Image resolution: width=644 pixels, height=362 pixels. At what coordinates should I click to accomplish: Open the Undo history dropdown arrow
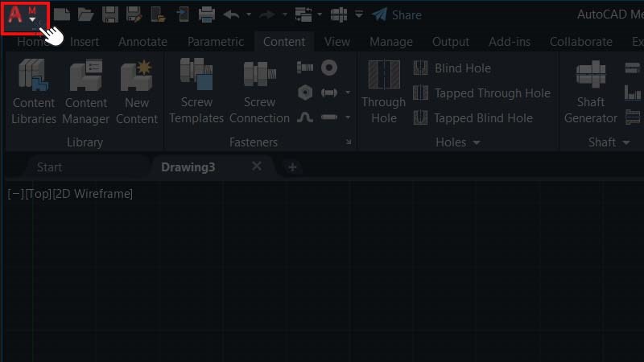(x=249, y=14)
